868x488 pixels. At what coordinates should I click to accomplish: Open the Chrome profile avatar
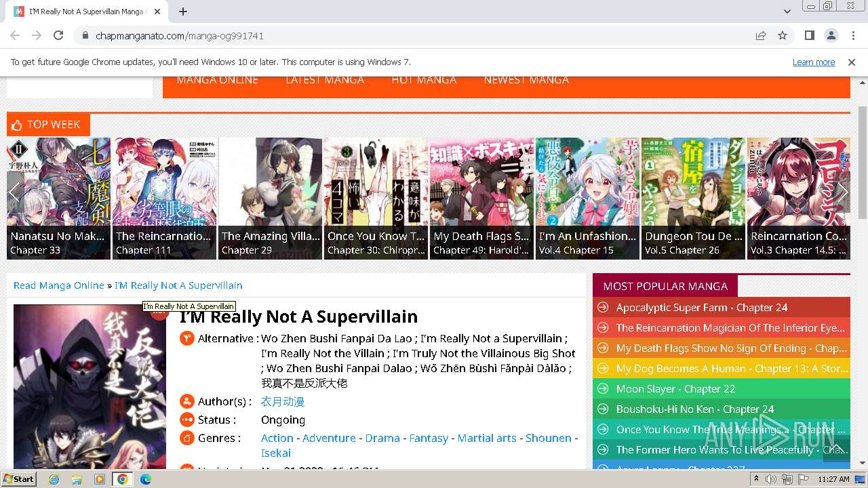831,35
